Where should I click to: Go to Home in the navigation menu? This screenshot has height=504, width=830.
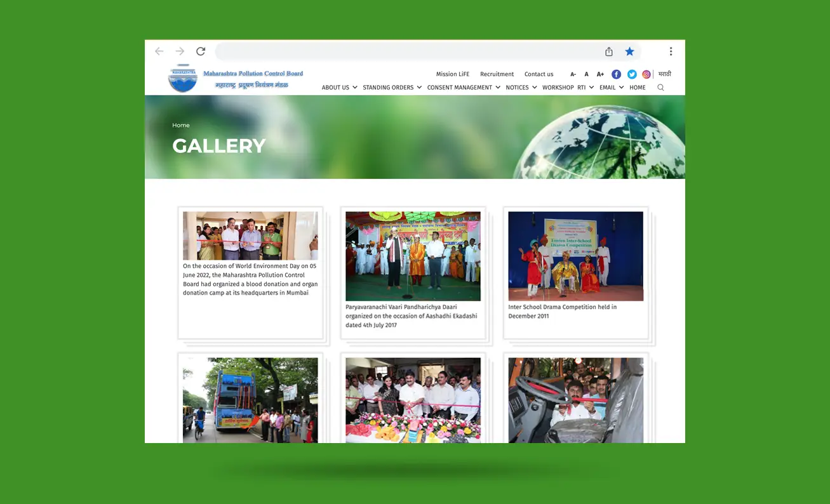pos(637,88)
